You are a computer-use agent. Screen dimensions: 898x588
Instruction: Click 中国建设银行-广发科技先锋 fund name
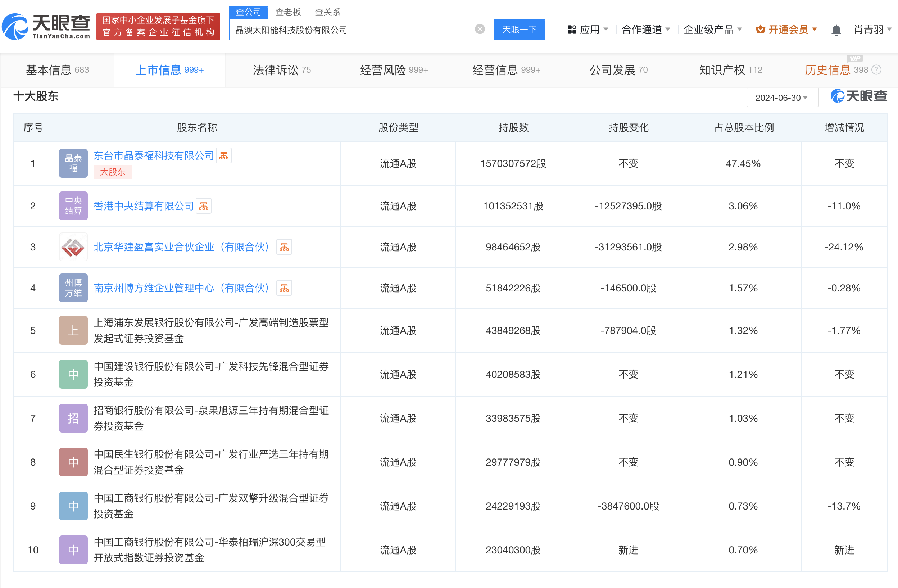click(x=211, y=374)
